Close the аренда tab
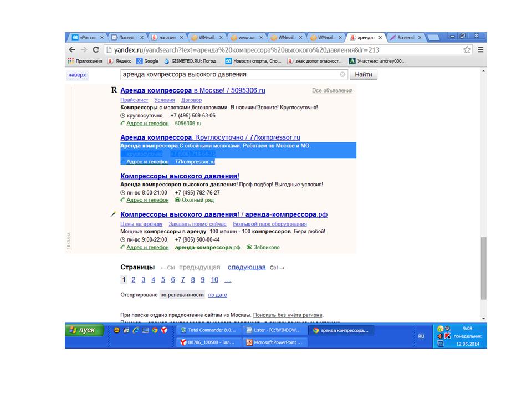This screenshot has width=532, height=399. coord(380,38)
